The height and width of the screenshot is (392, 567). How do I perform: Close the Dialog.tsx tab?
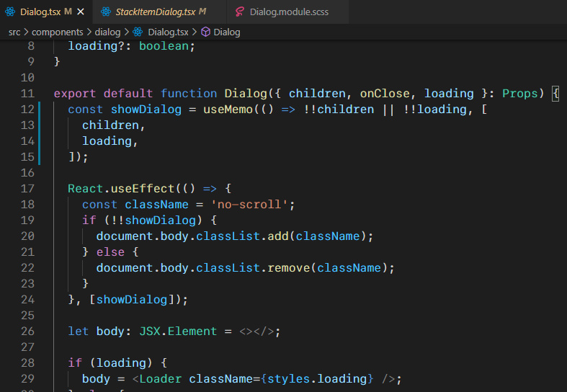pyautogui.click(x=81, y=12)
